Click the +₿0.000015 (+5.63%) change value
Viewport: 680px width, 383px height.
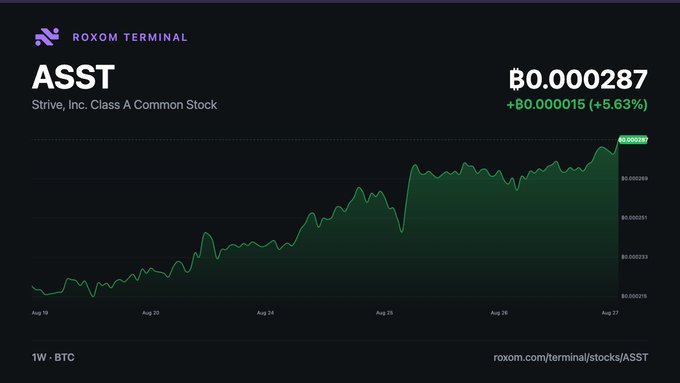click(x=577, y=105)
